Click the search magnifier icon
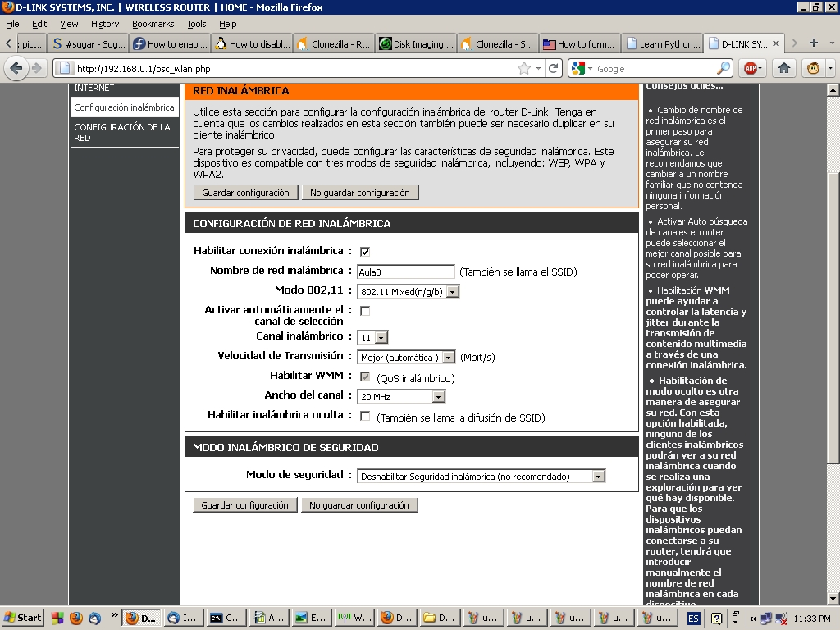Image resolution: width=840 pixels, height=630 pixels. [x=724, y=69]
